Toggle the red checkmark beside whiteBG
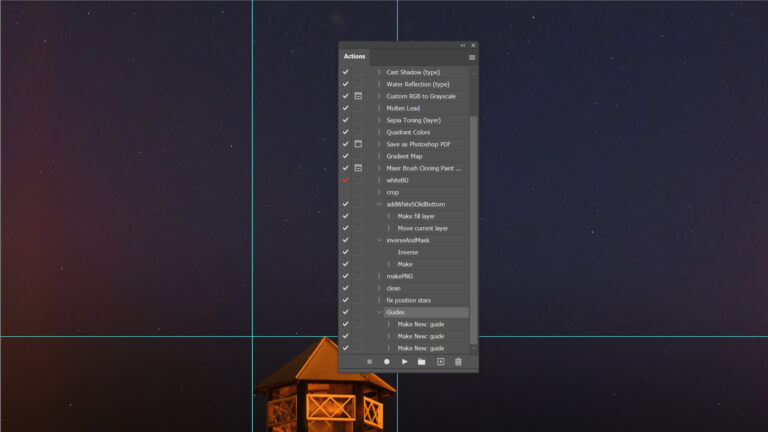 pyautogui.click(x=346, y=180)
